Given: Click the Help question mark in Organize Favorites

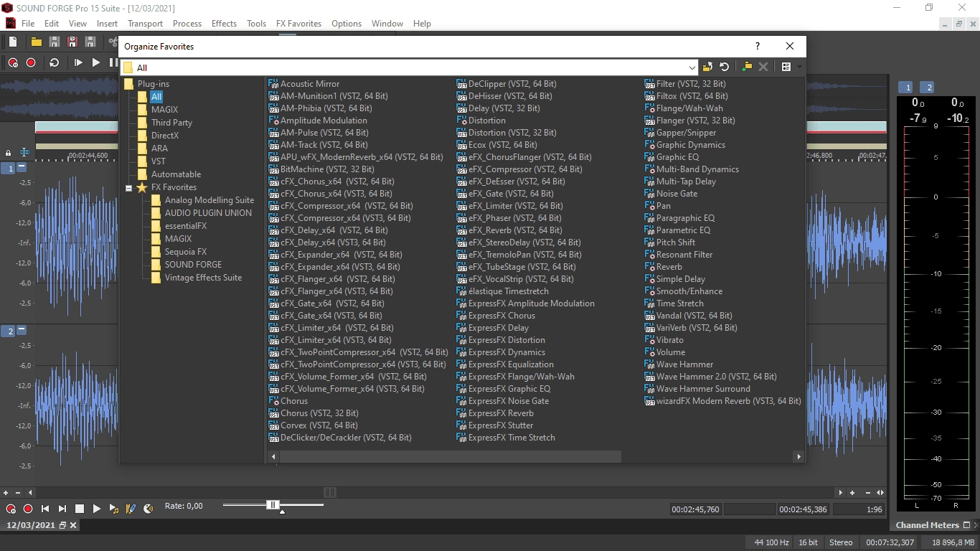Looking at the screenshot, I should point(757,46).
